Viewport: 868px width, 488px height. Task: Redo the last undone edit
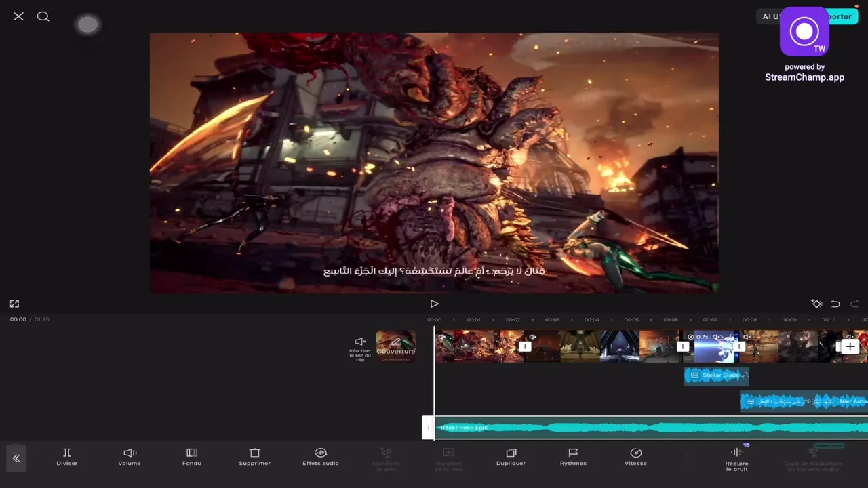click(x=854, y=304)
